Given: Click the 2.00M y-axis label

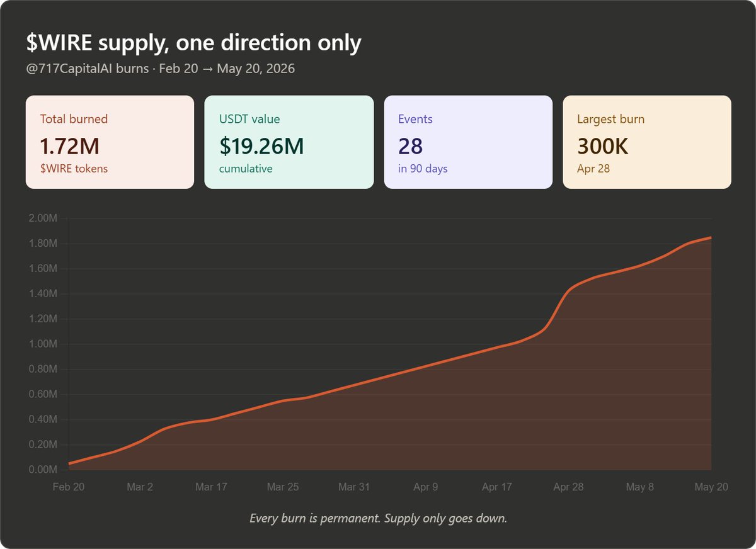Looking at the screenshot, I should [43, 218].
